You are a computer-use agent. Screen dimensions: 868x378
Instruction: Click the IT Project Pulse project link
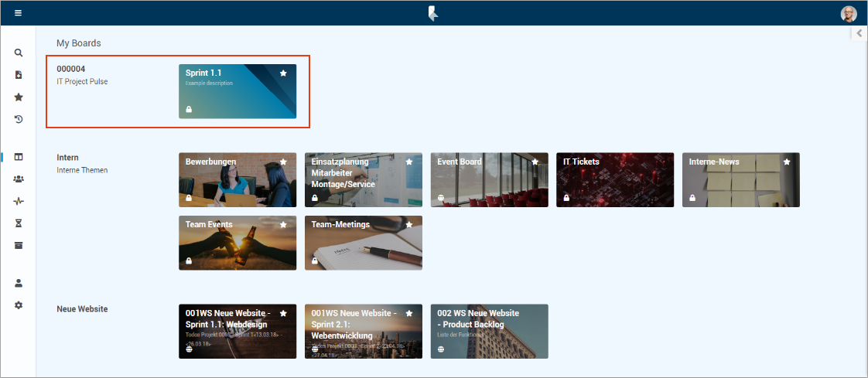click(x=82, y=81)
